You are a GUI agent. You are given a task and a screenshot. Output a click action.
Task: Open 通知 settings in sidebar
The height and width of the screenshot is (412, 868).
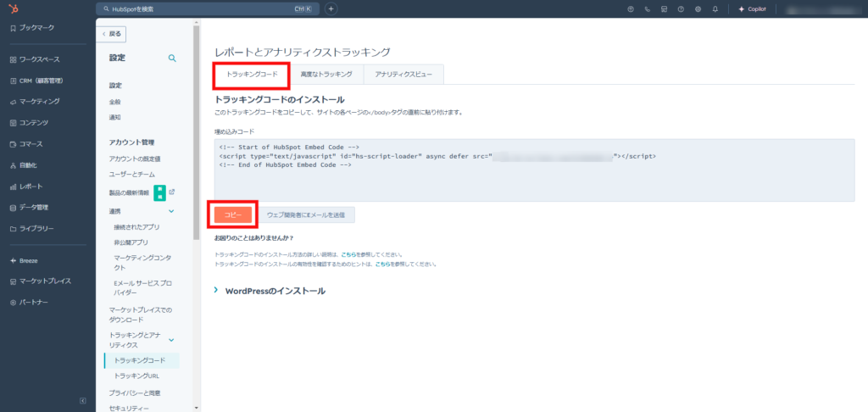[x=114, y=117]
